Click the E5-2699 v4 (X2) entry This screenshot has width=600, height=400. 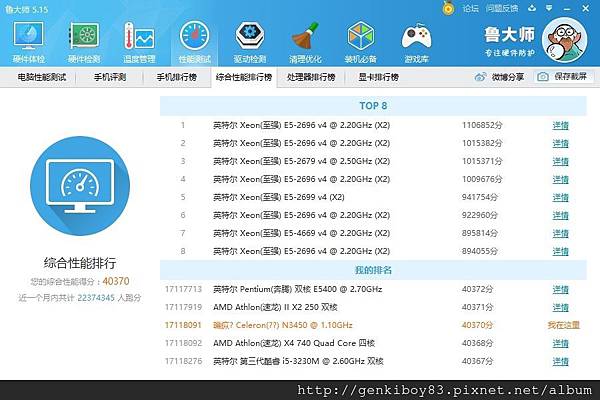[x=279, y=197]
